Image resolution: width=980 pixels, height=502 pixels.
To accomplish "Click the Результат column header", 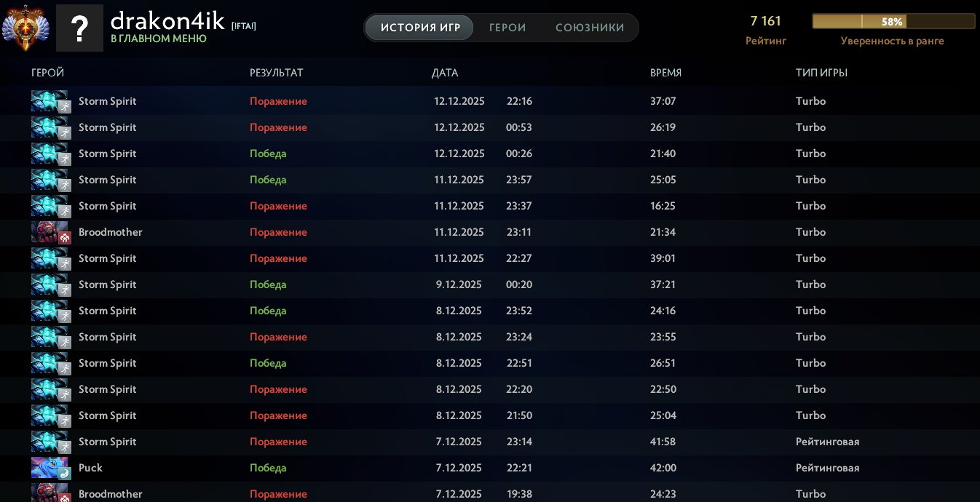I will (276, 73).
